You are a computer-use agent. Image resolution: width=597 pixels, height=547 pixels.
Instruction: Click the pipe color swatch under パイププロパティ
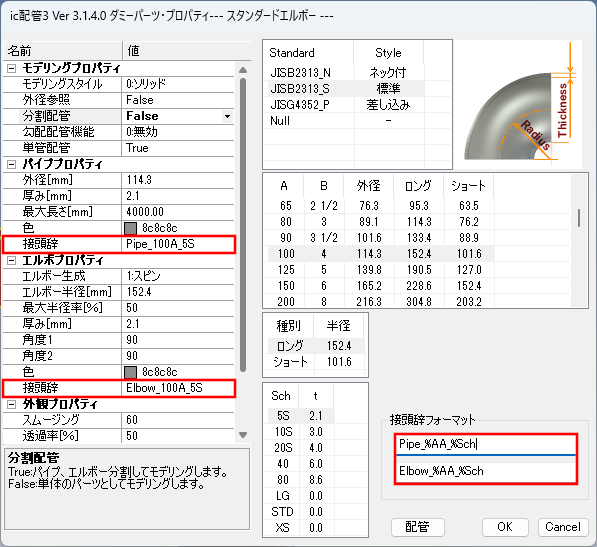(x=131, y=228)
